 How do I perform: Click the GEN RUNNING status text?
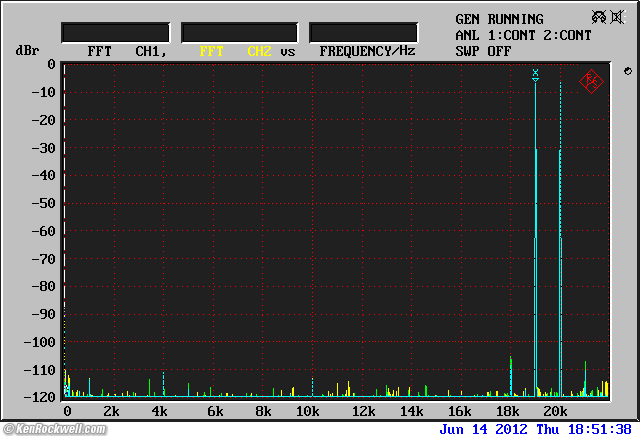point(499,19)
